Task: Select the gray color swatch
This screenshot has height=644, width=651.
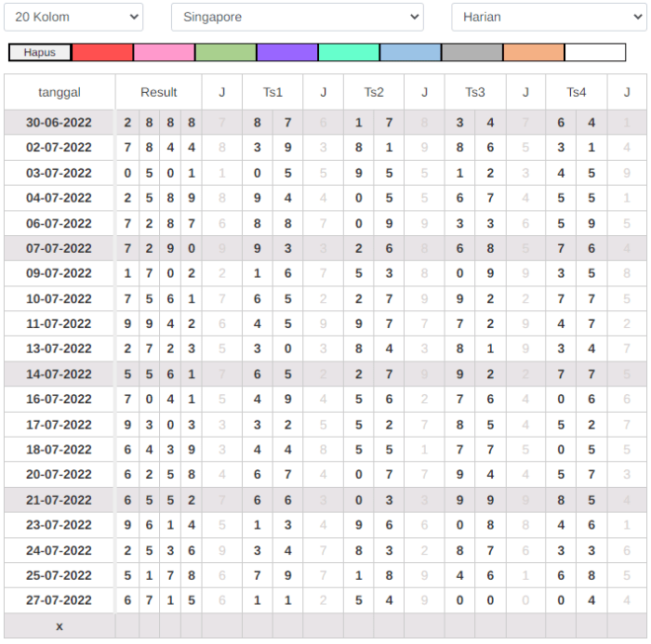Action: 472,53
